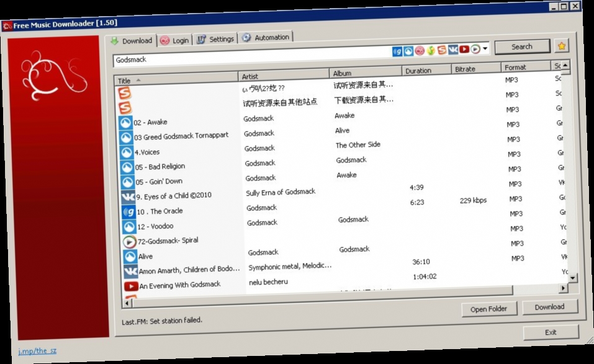The width and height of the screenshot is (594, 364).
Task: Sort results by the Format column header
Action: (x=526, y=67)
